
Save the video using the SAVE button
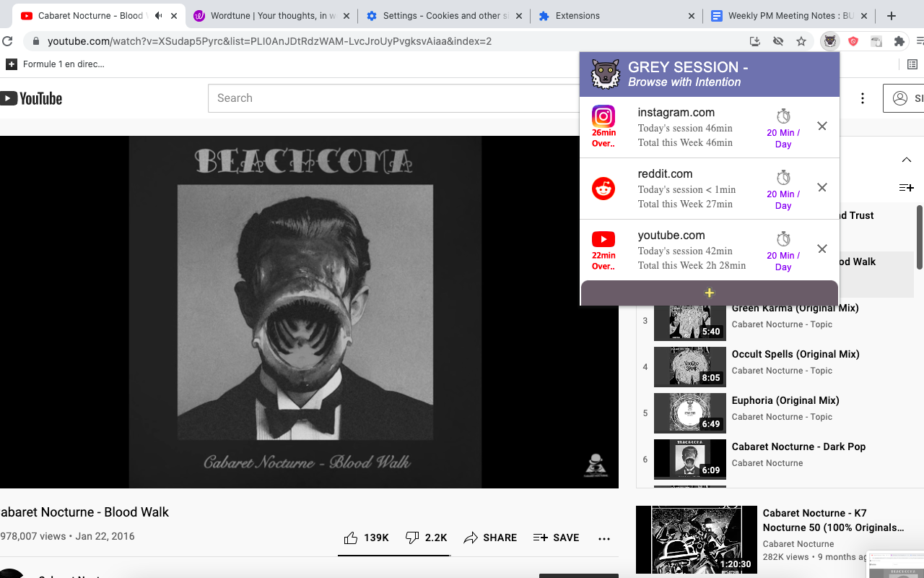tap(556, 538)
